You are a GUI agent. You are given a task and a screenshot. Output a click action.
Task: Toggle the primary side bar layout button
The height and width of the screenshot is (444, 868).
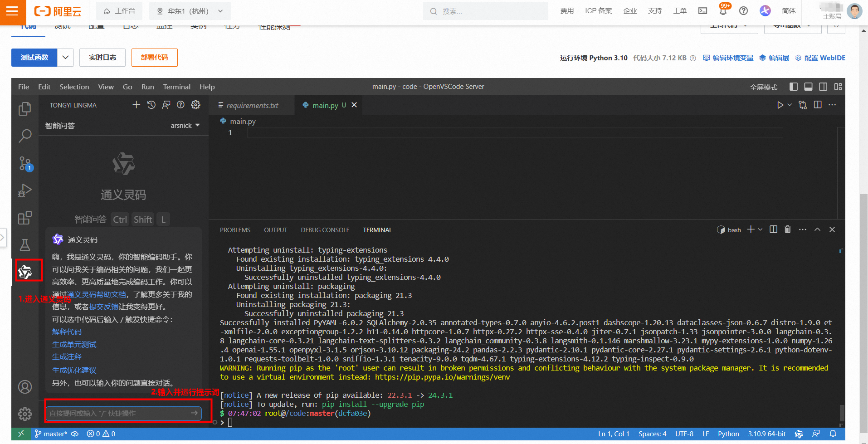point(793,87)
